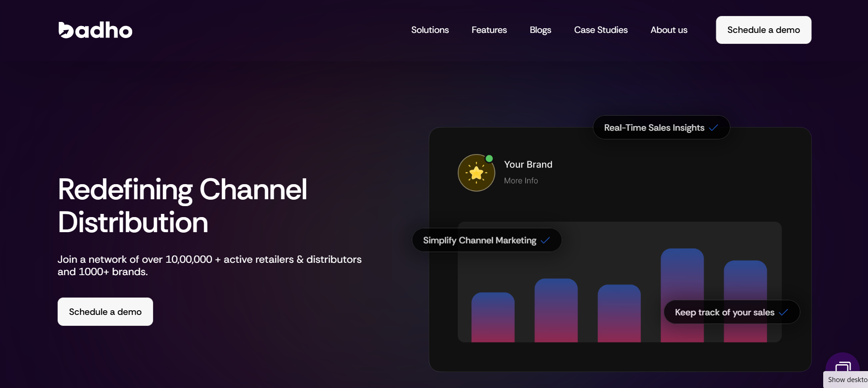Click the tallest bar in the chart
The width and height of the screenshot is (868, 388).
click(x=682, y=274)
